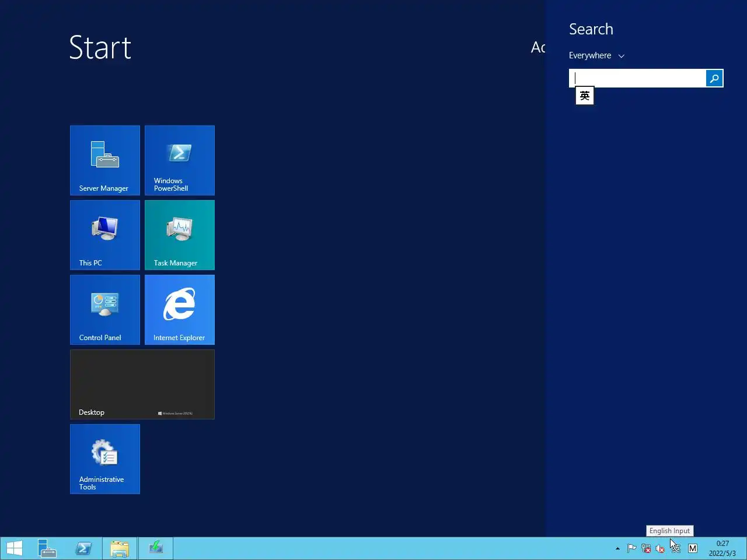Open the Administrative Tools tile

point(105,459)
